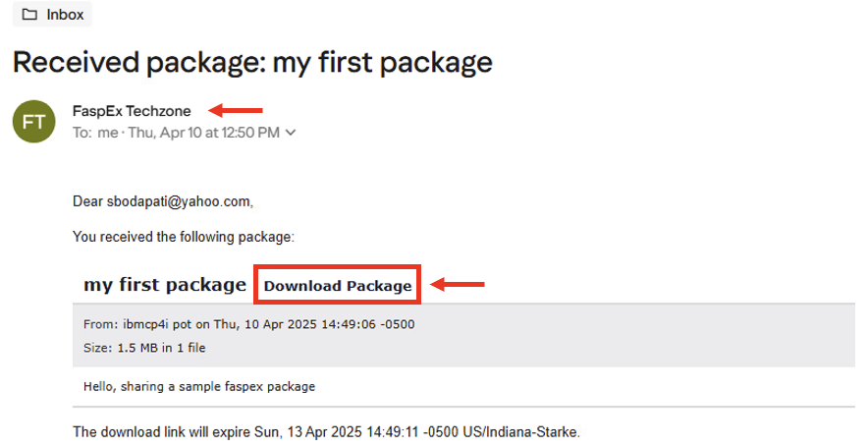Click the 'To: me' recipient text
This screenshot has width=868, height=447.
coord(95,133)
